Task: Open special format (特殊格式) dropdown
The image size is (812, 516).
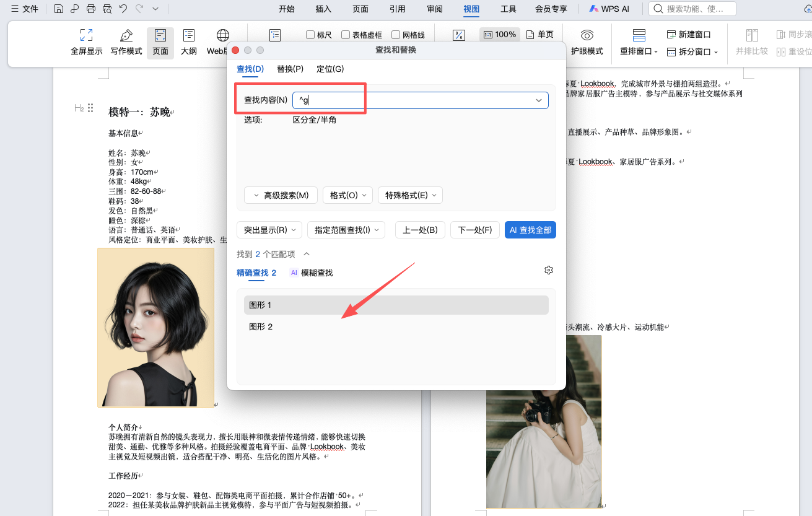Action: [410, 195]
